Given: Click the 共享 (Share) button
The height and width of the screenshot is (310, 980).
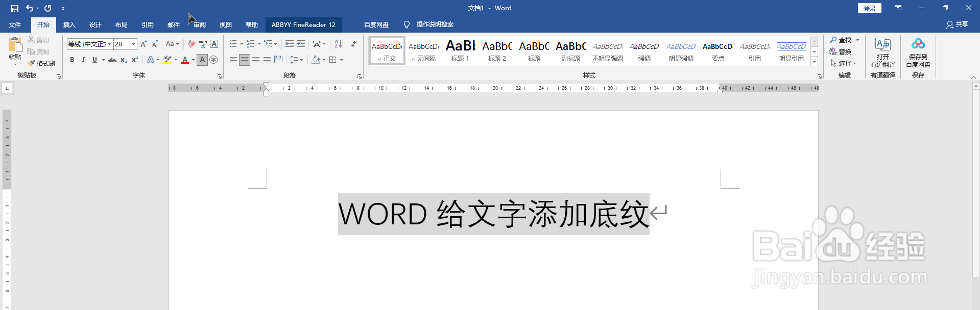Looking at the screenshot, I should point(957,24).
